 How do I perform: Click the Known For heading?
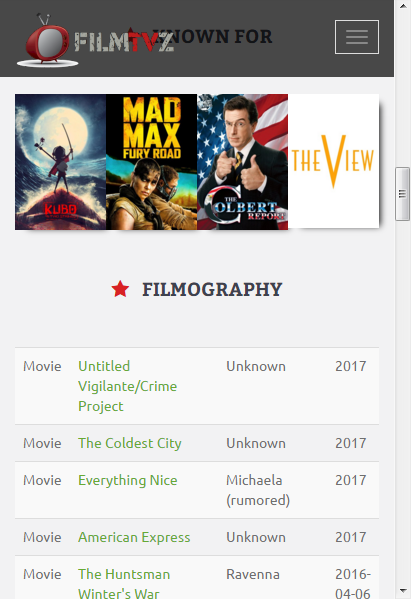212,36
